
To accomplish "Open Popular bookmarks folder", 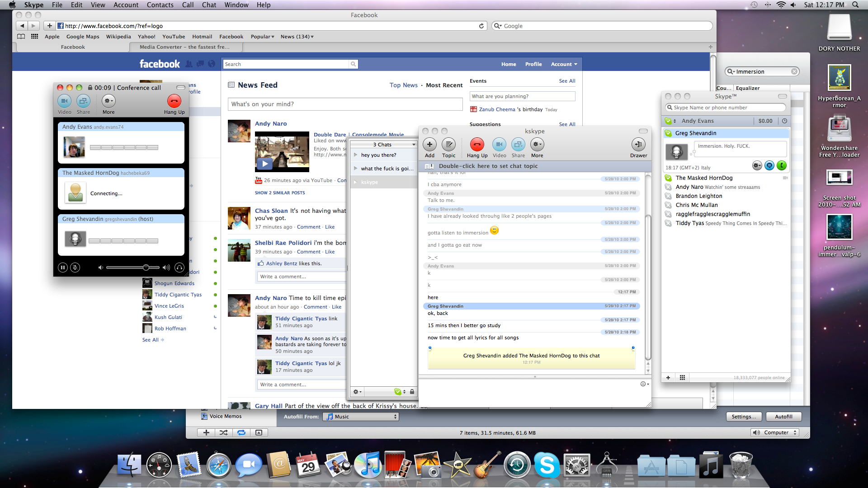I will (x=262, y=37).
